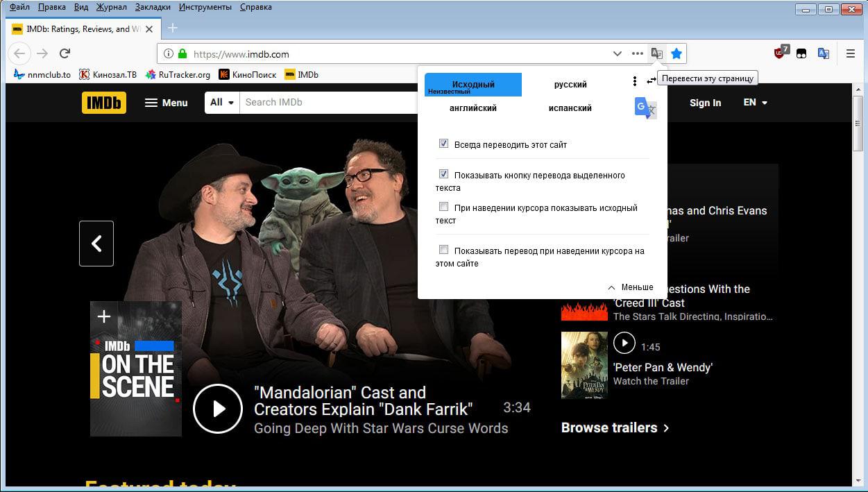The width and height of the screenshot is (868, 492).
Task: Open the Вид menu
Action: 80,7
